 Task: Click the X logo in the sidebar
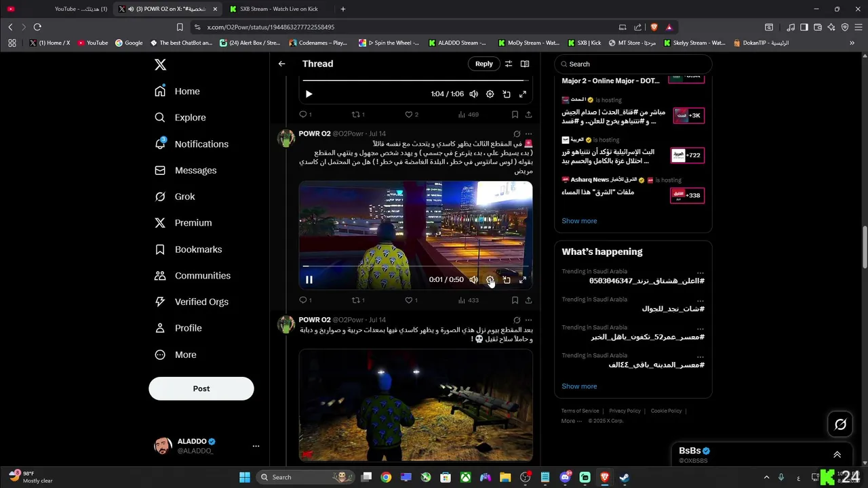[x=160, y=64]
